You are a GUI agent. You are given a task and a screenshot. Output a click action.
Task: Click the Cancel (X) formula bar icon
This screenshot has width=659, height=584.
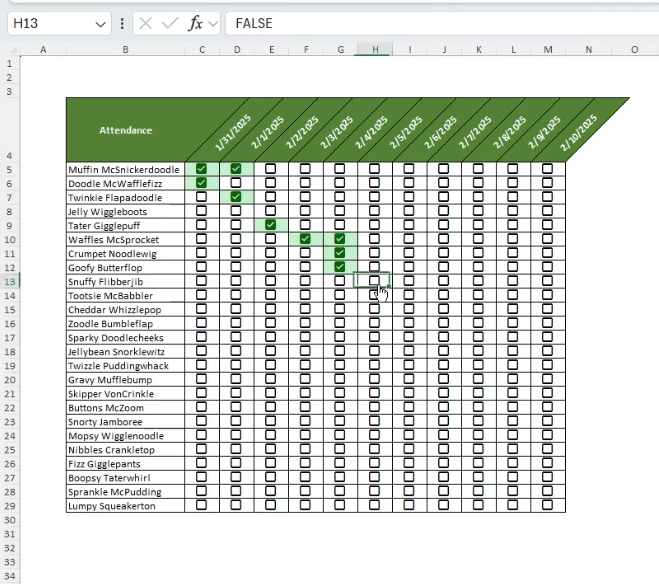[x=145, y=24]
